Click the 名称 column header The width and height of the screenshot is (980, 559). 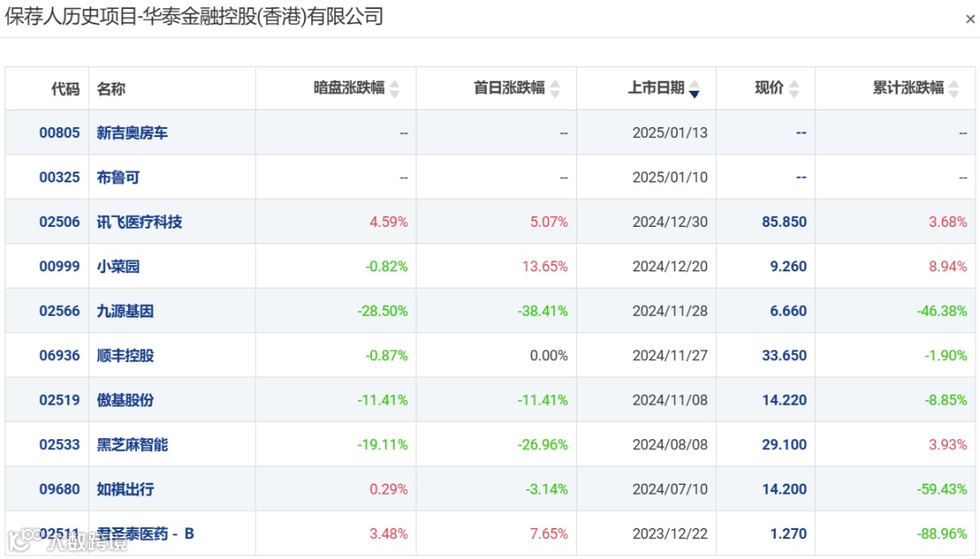click(x=112, y=89)
